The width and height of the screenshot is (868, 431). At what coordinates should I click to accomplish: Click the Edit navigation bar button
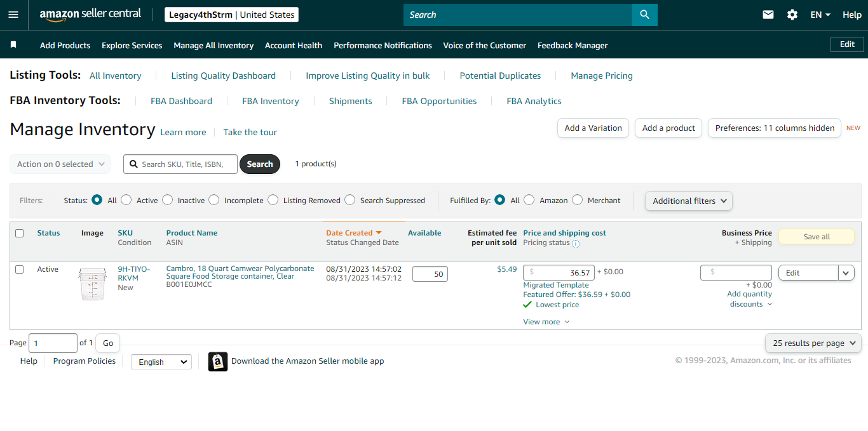click(847, 44)
